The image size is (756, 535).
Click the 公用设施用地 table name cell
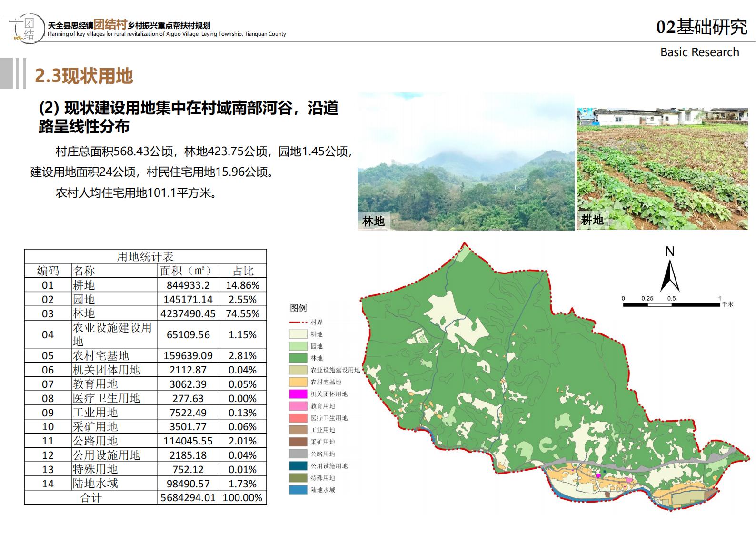click(114, 455)
